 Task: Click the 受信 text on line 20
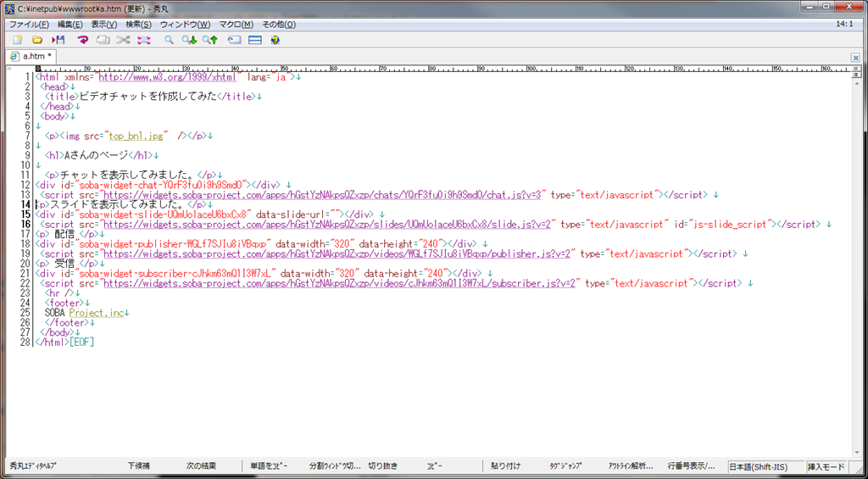(64, 263)
